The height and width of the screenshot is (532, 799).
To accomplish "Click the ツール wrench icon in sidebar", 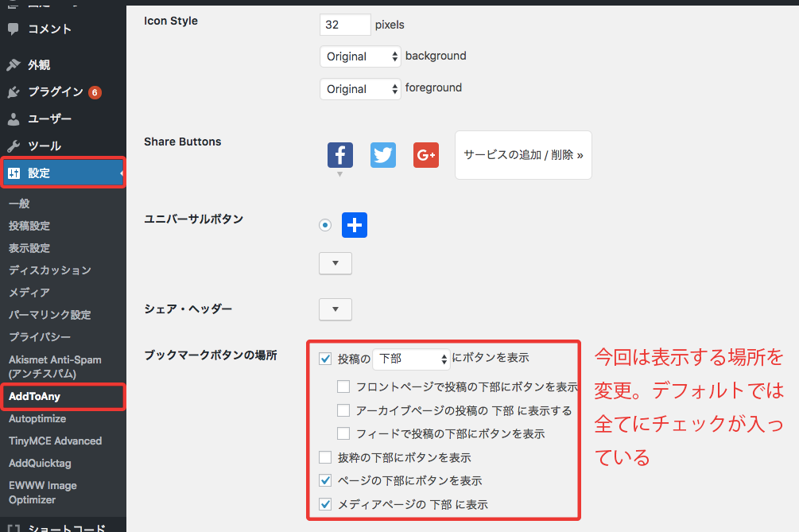I will tap(14, 146).
